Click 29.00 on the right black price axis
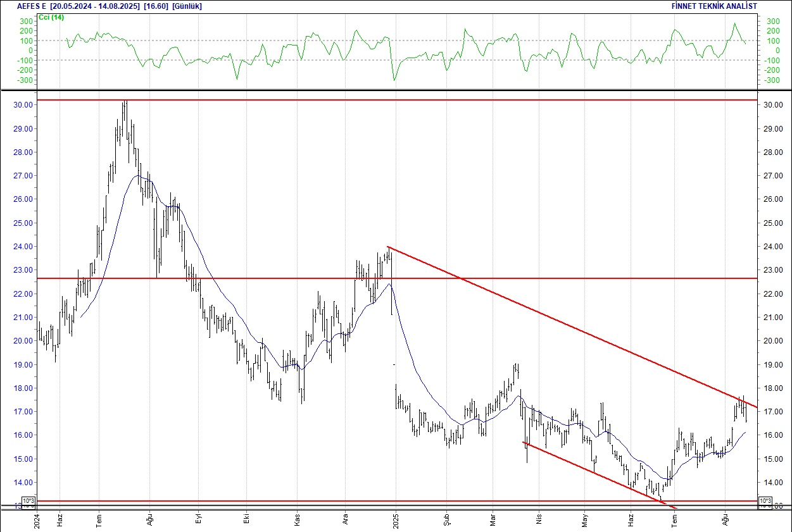Image resolution: width=792 pixels, height=532 pixels. pos(773,128)
